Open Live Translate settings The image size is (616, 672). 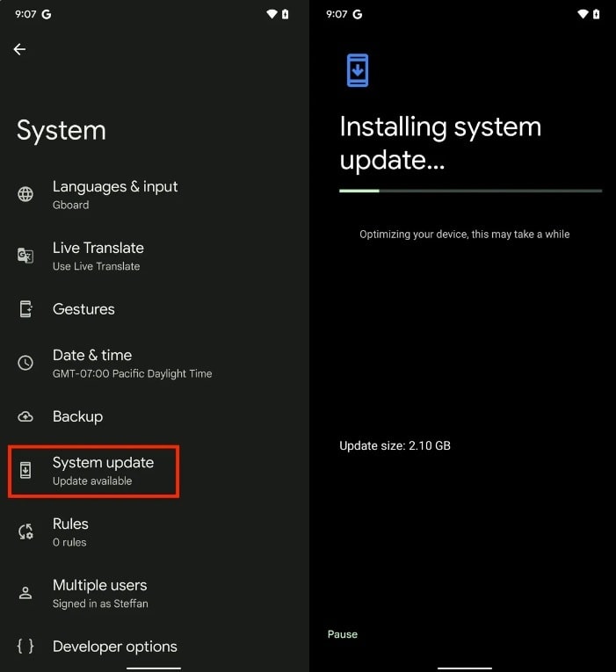(155, 257)
